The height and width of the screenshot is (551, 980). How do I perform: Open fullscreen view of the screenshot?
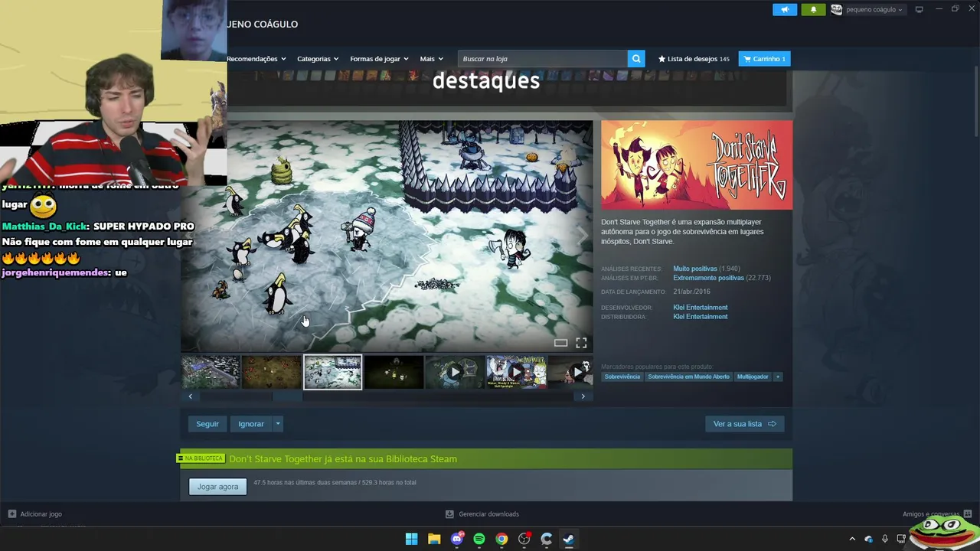[x=581, y=343]
